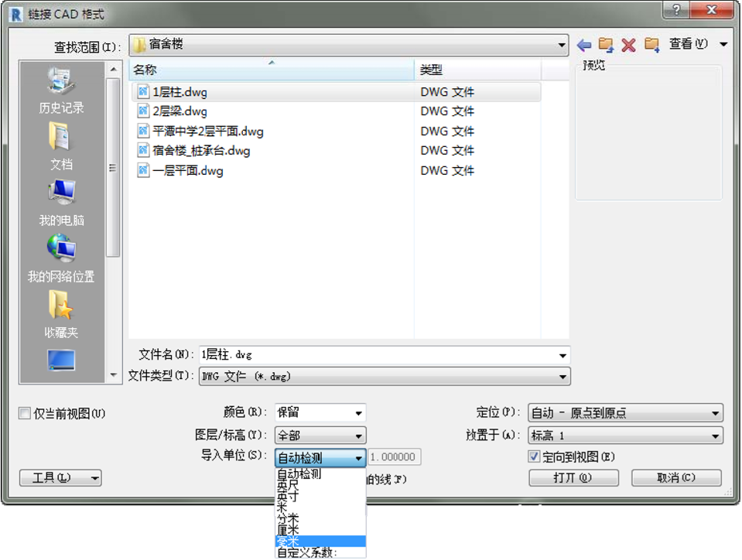Screen dimensions: 742x560
Task: Click the help question mark button
Action: point(676,10)
